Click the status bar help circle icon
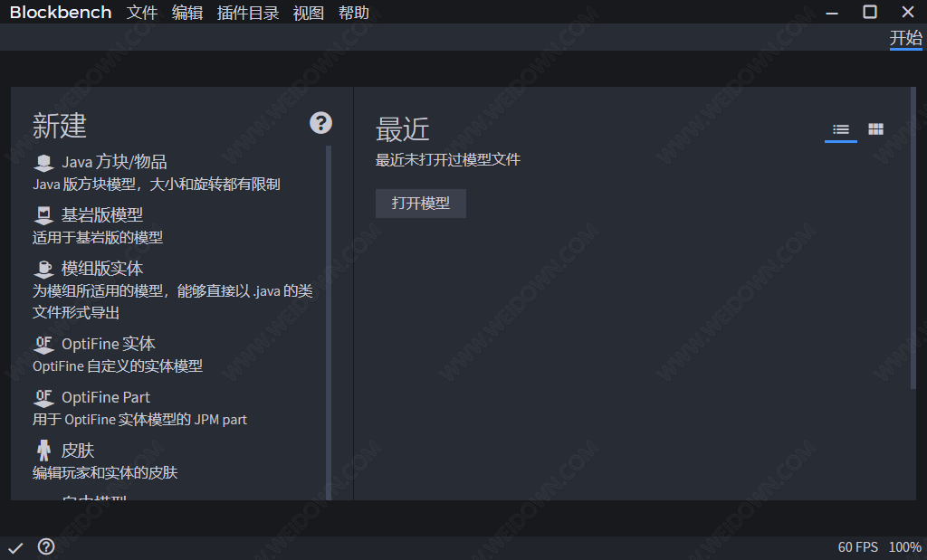The height and width of the screenshot is (560, 927). tap(46, 547)
